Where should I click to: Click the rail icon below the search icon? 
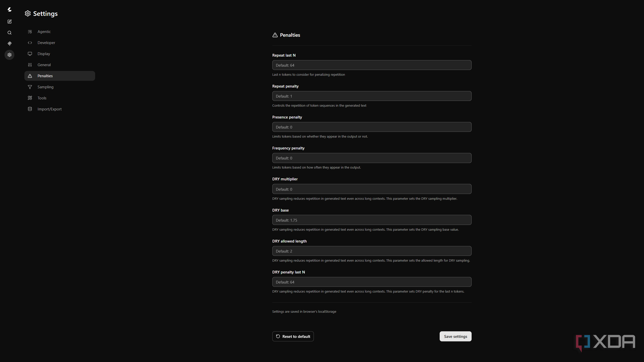pyautogui.click(x=10, y=44)
